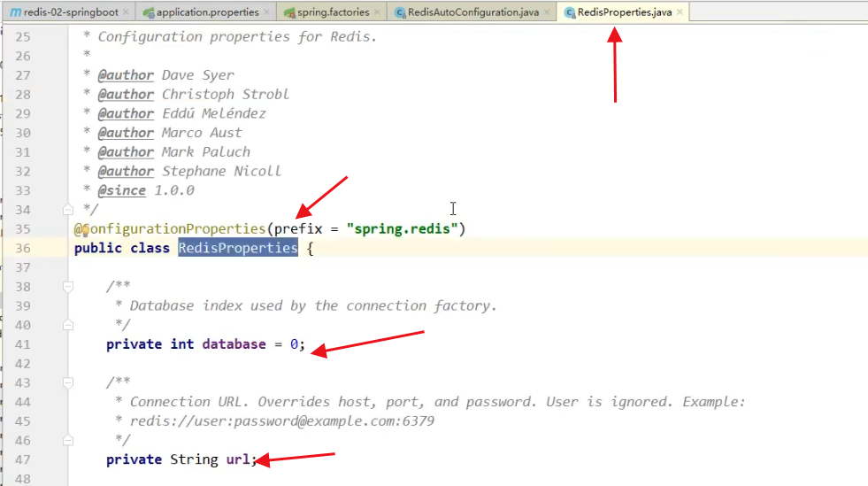Click the @since 1.0.0 tag
The width and height of the screenshot is (868, 486).
146,190
